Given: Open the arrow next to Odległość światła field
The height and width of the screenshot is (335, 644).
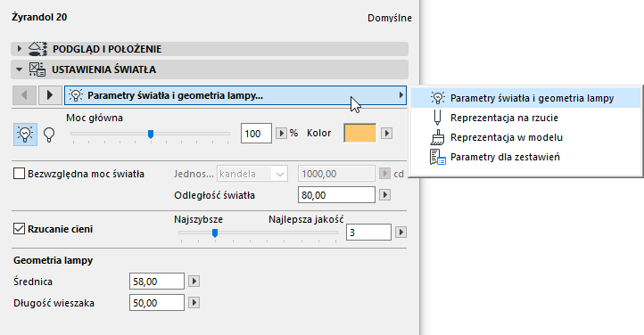Looking at the screenshot, I should (x=384, y=195).
